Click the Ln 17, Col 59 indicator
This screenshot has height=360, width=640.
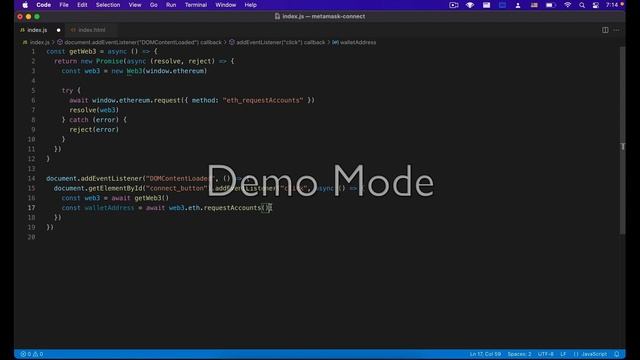point(485,354)
